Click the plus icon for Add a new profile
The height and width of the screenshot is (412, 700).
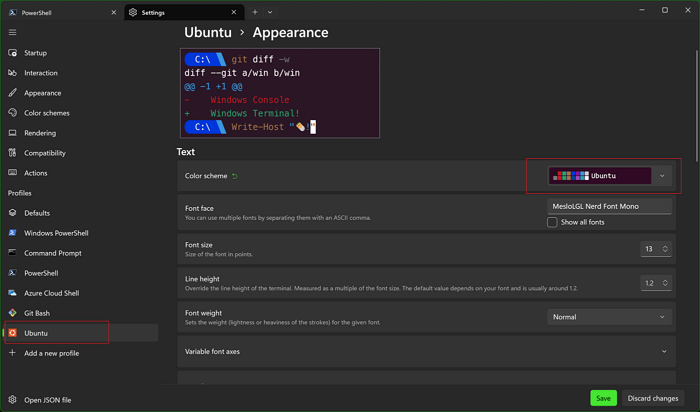(x=12, y=353)
